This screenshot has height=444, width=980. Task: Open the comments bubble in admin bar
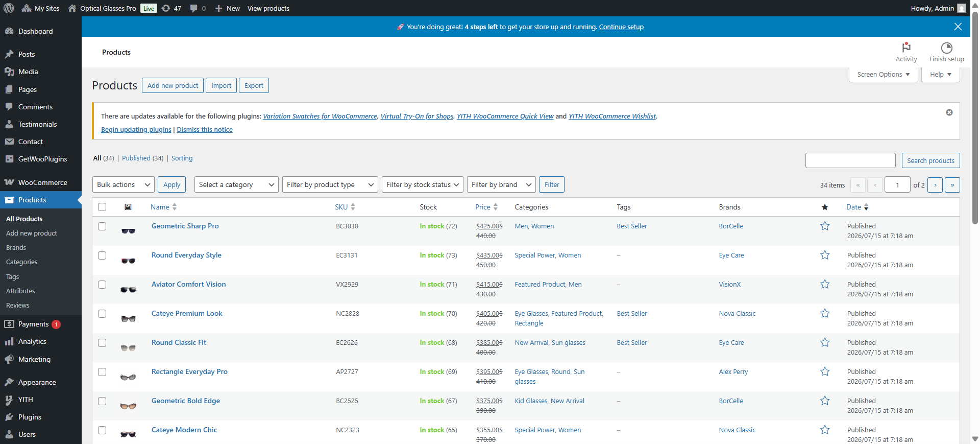click(198, 8)
